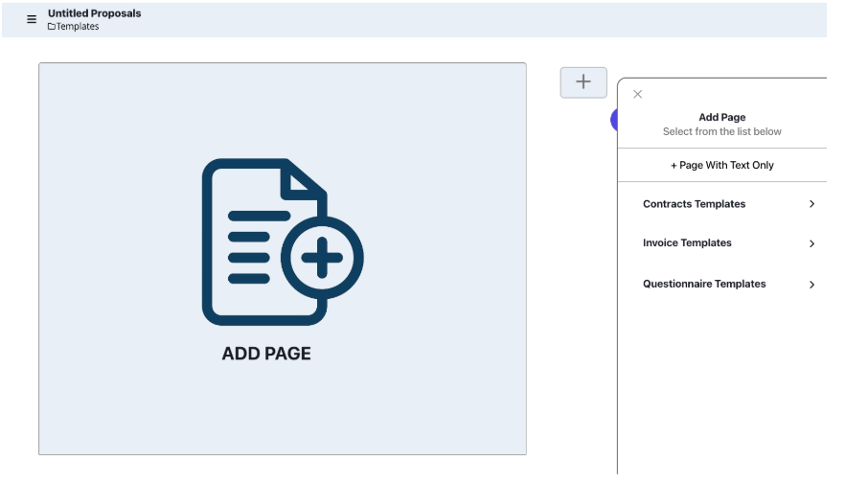Viewport: 868px width, 483px height.
Task: Click the Templates folder icon in header
Action: tap(52, 27)
